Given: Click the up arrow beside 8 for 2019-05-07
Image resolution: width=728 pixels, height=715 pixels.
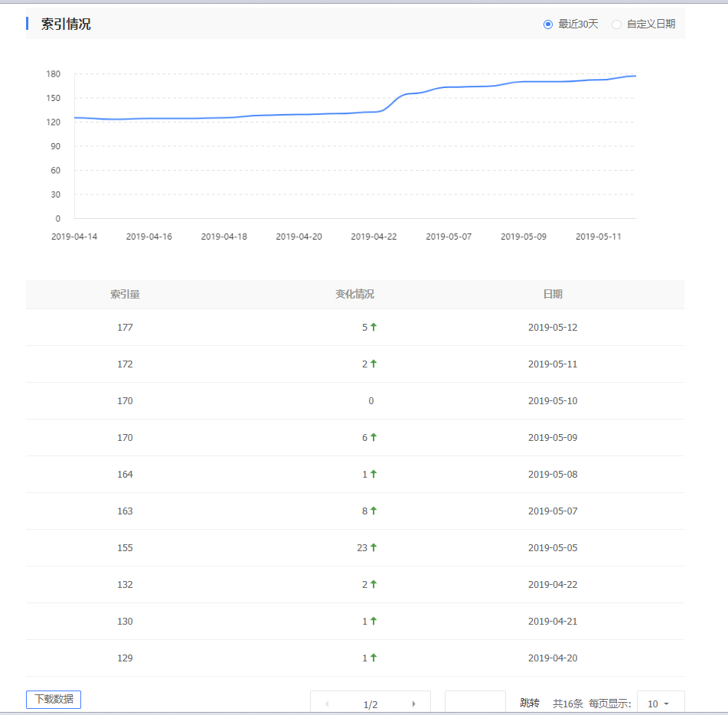Looking at the screenshot, I should coord(374,511).
